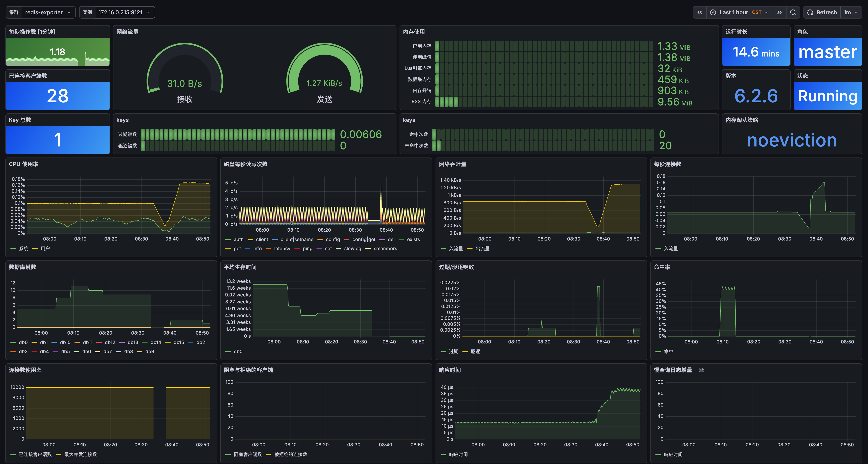Zoom out time range magnifier icon

point(793,12)
